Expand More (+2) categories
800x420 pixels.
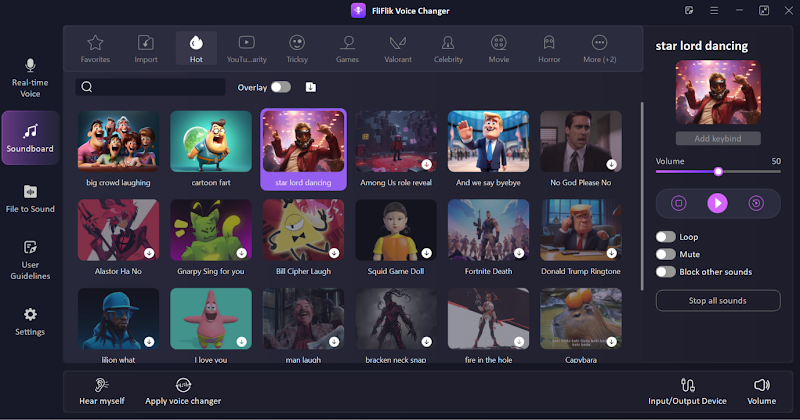[x=599, y=48]
